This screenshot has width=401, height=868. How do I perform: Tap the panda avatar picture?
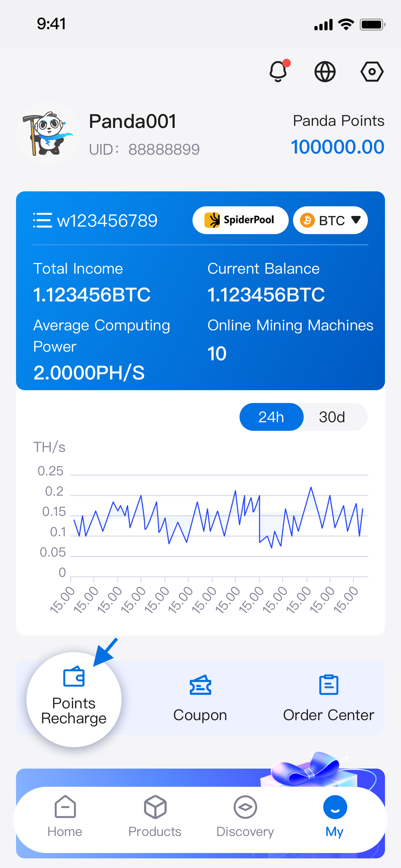click(x=48, y=134)
